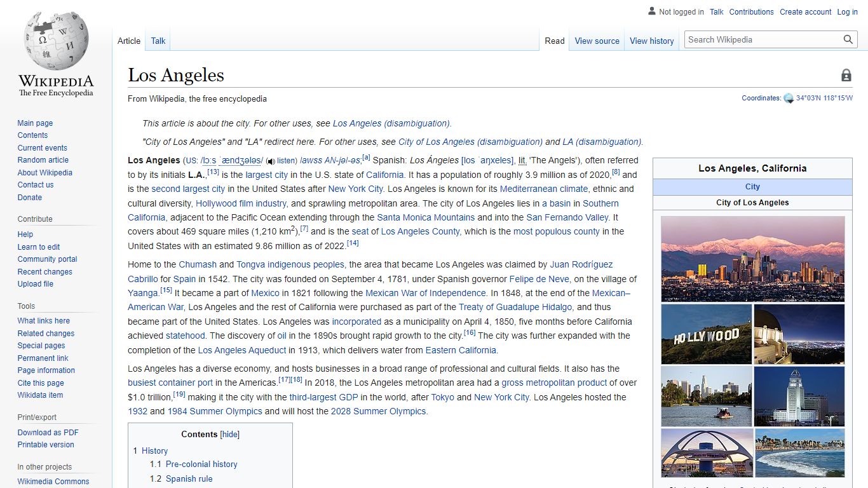Open Printable version link
The height and width of the screenshot is (488, 868).
(x=46, y=445)
